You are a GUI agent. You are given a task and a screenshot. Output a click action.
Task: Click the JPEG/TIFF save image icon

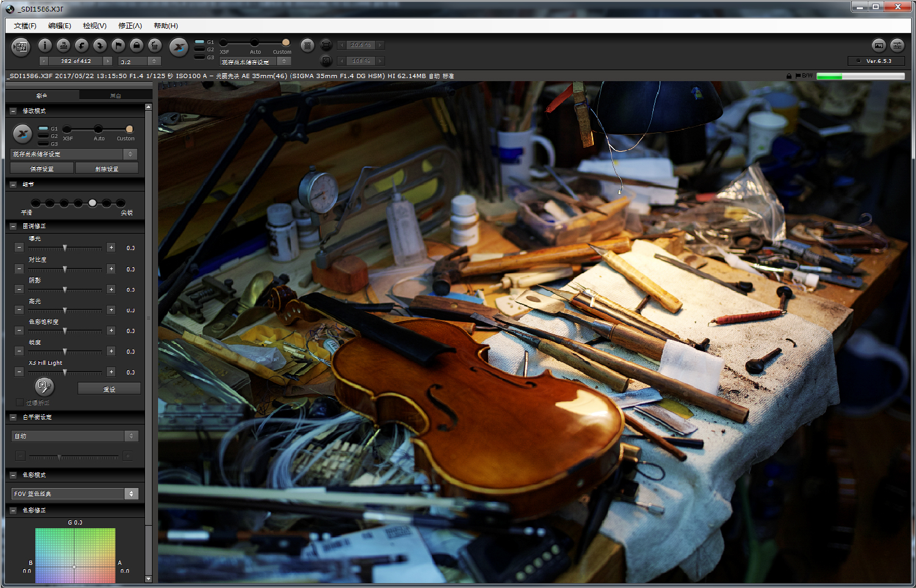[21, 47]
